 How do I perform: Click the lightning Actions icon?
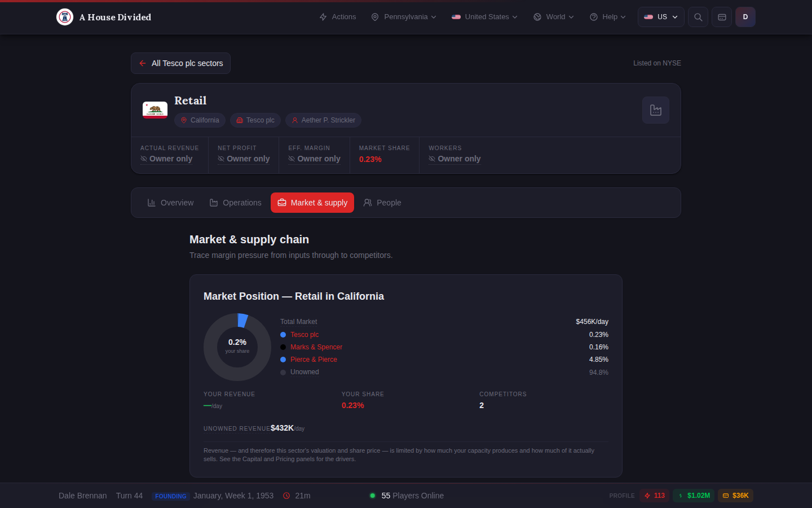point(323,17)
